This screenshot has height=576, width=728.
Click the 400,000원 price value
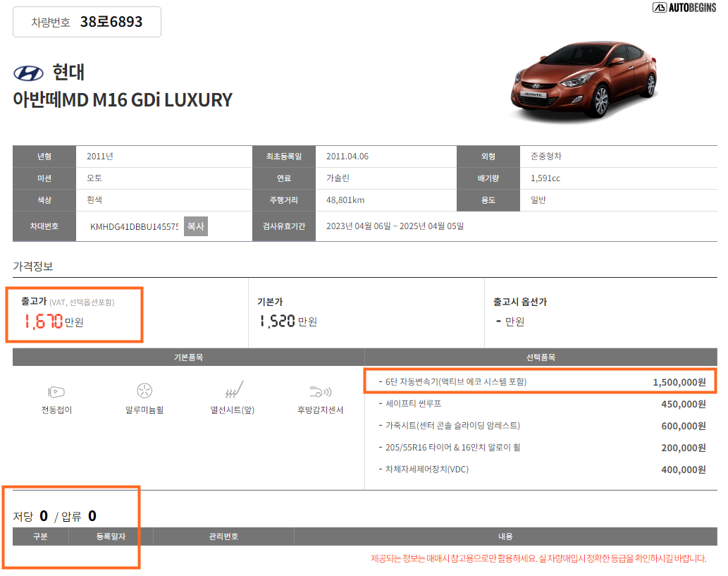[684, 470]
